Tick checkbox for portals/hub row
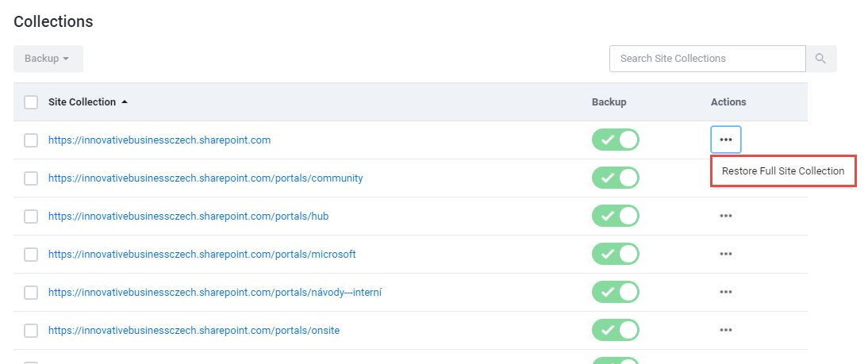 click(x=31, y=216)
